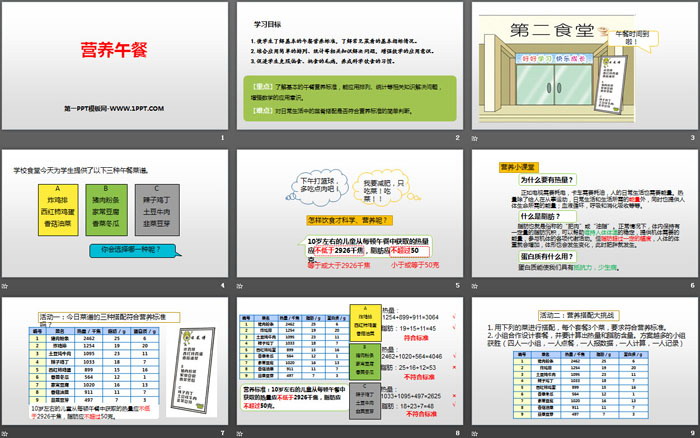Click the animation star icon under slide 9
This screenshot has width=700, height=438.
pyautogui.click(x=475, y=433)
